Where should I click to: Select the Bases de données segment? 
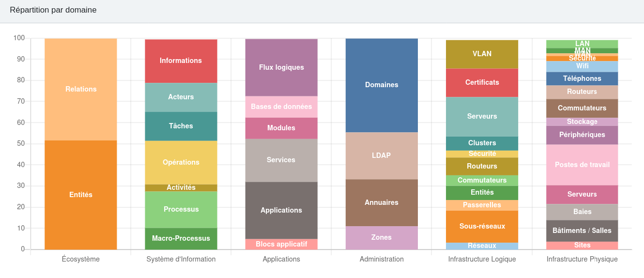tap(281, 107)
